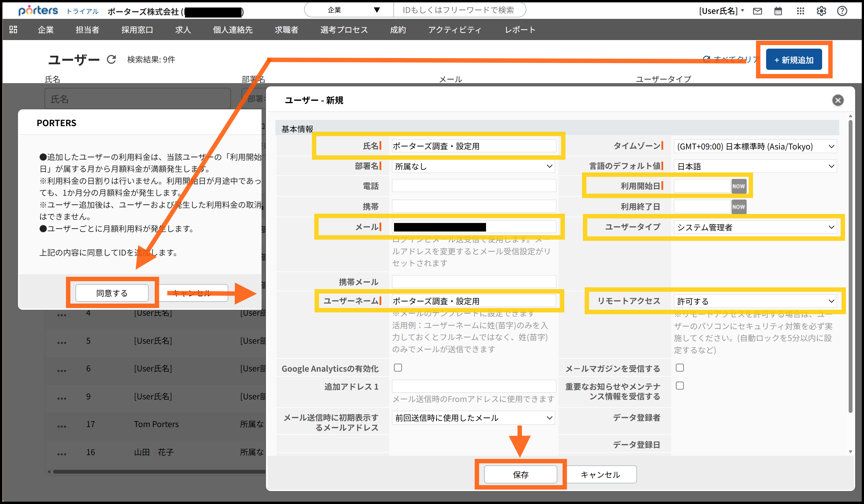Click 同意する in PORTERS dialog
This screenshot has height=504, width=864.
click(x=112, y=293)
